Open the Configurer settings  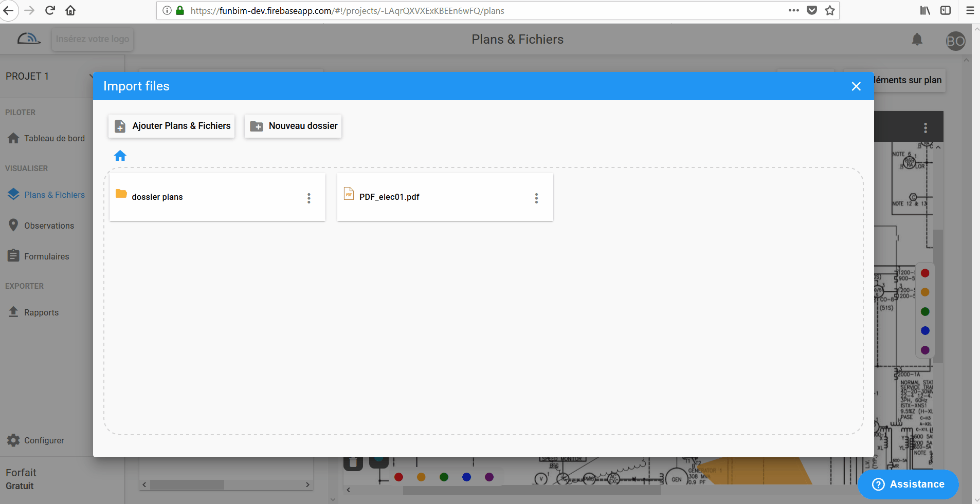(x=44, y=440)
